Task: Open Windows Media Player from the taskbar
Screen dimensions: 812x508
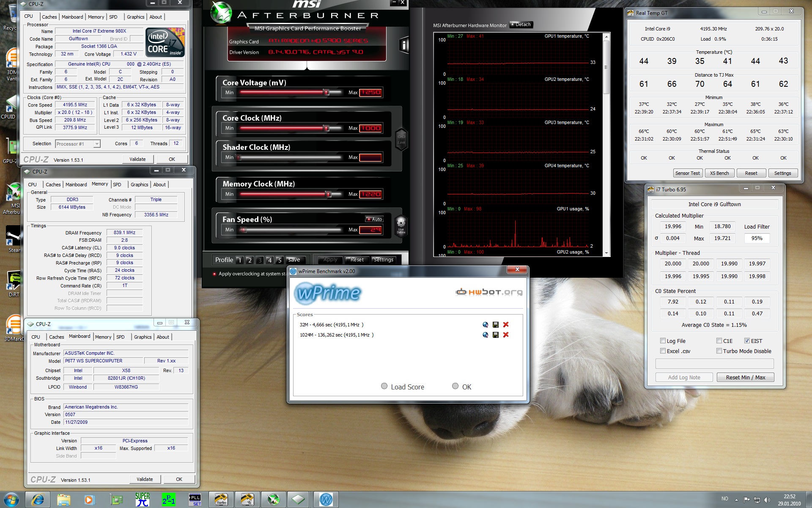Action: point(89,500)
